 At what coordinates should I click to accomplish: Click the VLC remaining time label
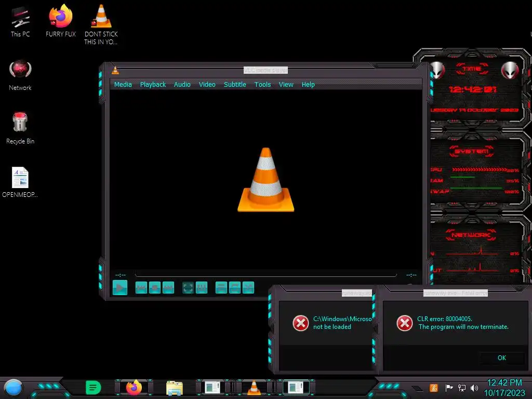tap(411, 275)
